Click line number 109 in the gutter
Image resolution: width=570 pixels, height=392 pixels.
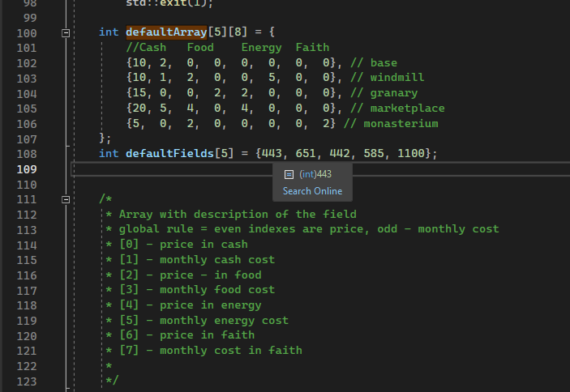26,169
